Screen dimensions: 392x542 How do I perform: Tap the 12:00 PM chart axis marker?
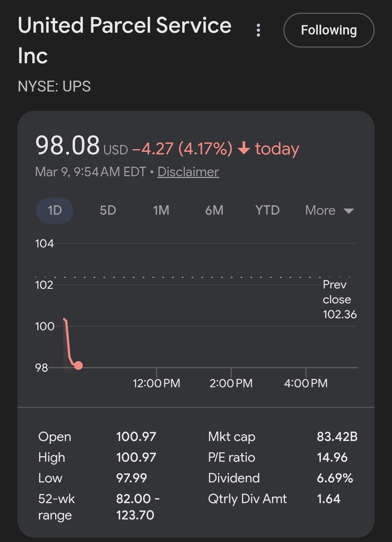(156, 383)
